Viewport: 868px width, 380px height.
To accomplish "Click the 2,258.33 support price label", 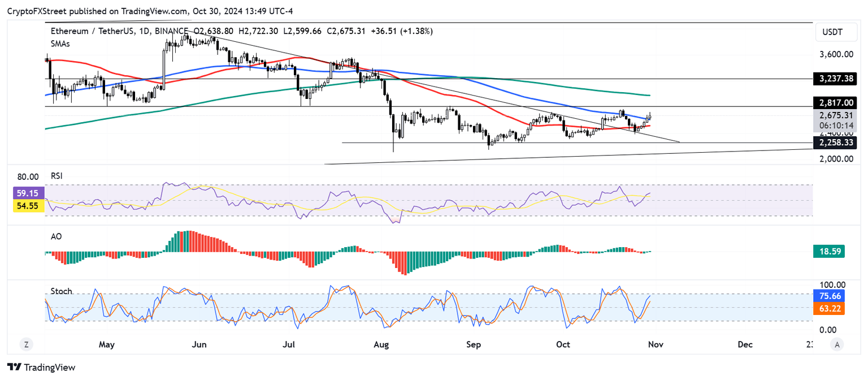I will tap(837, 143).
